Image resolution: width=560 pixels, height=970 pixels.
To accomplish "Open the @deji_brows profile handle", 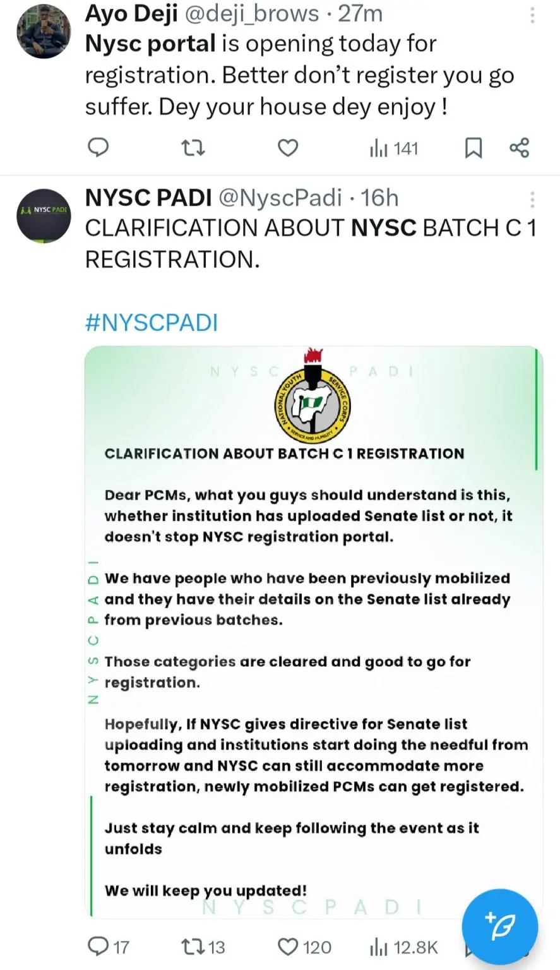I will (252, 13).
